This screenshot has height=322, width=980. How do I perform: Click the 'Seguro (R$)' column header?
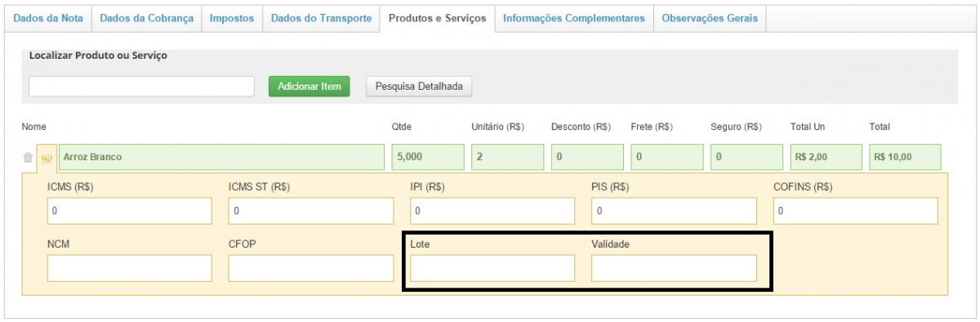(736, 127)
